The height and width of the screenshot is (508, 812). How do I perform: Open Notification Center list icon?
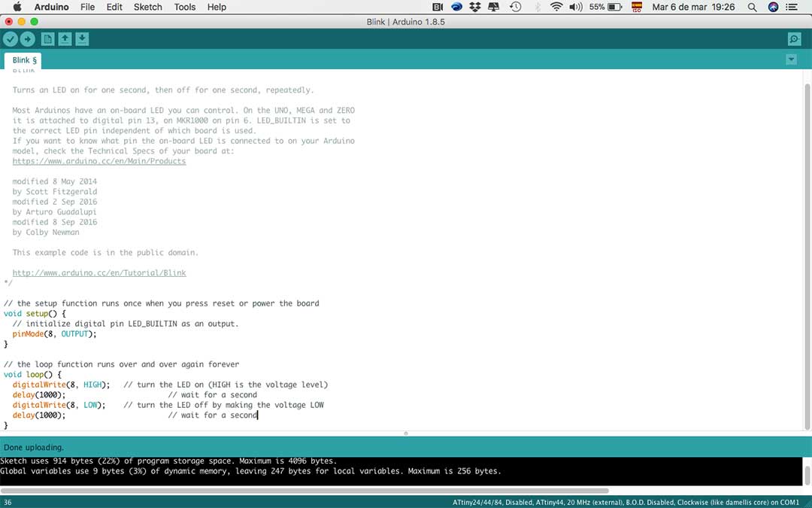(791, 7)
